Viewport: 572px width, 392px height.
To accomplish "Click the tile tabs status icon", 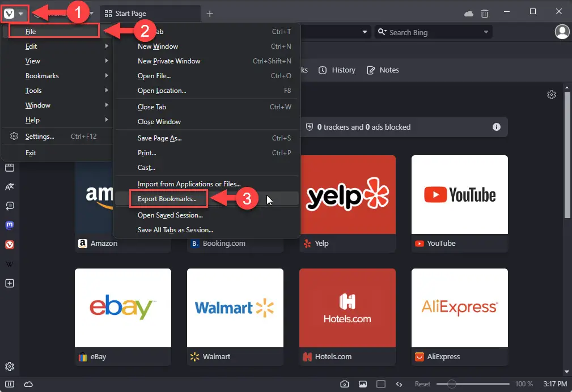I will point(381,384).
